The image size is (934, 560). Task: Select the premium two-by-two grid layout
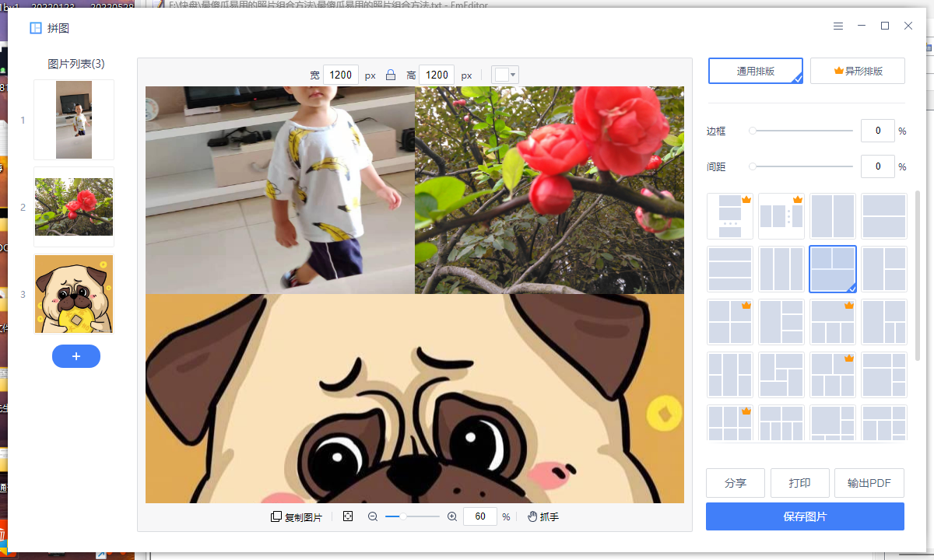(x=730, y=322)
